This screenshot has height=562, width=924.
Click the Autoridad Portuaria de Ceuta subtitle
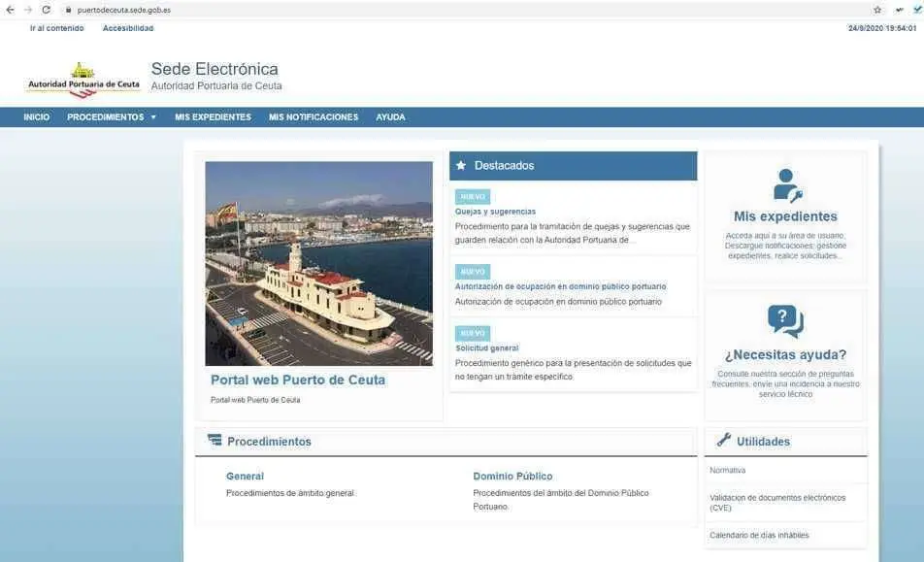(216, 86)
